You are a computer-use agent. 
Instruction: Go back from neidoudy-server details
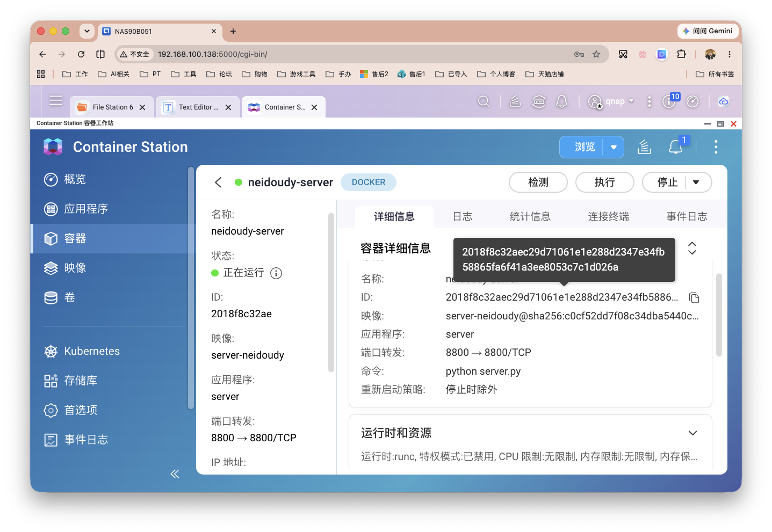point(218,183)
